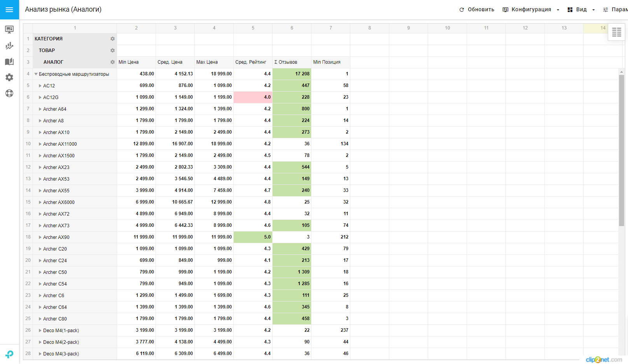Expand the Deco M4(2-pack) row
Viewport: 628px width, 364px height.
(x=40, y=342)
